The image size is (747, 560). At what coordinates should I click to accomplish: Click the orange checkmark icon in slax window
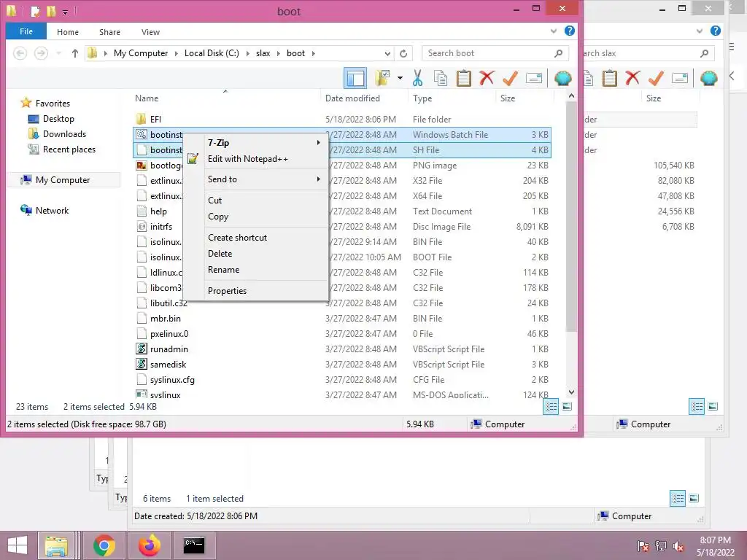(x=656, y=78)
